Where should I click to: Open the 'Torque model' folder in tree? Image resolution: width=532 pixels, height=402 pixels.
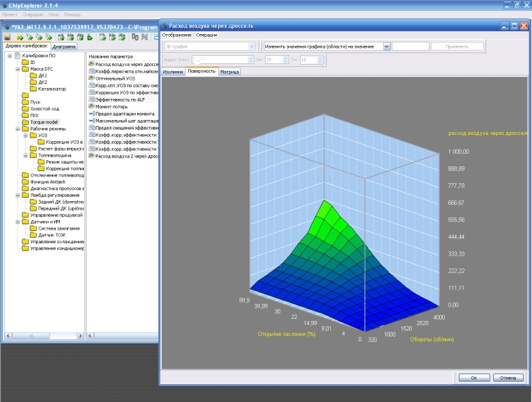click(43, 122)
